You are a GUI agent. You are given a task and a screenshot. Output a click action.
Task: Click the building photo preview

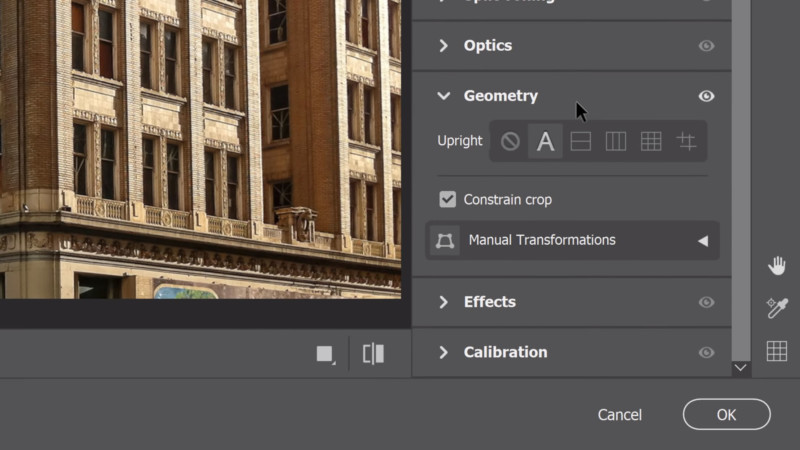point(201,149)
